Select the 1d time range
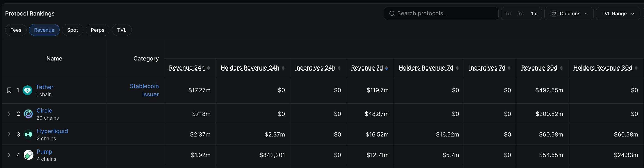Screen dimensions: 644x168 508,13
